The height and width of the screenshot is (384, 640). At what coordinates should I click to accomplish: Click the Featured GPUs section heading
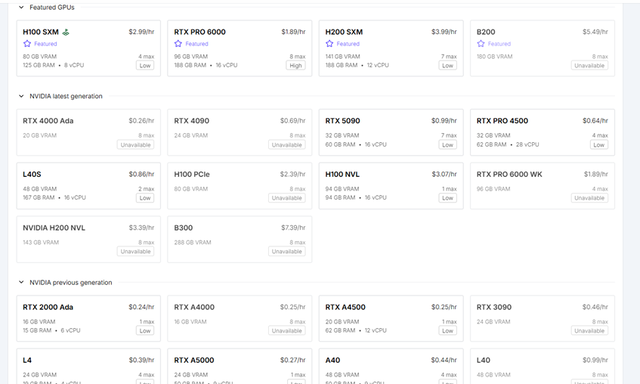click(x=52, y=7)
